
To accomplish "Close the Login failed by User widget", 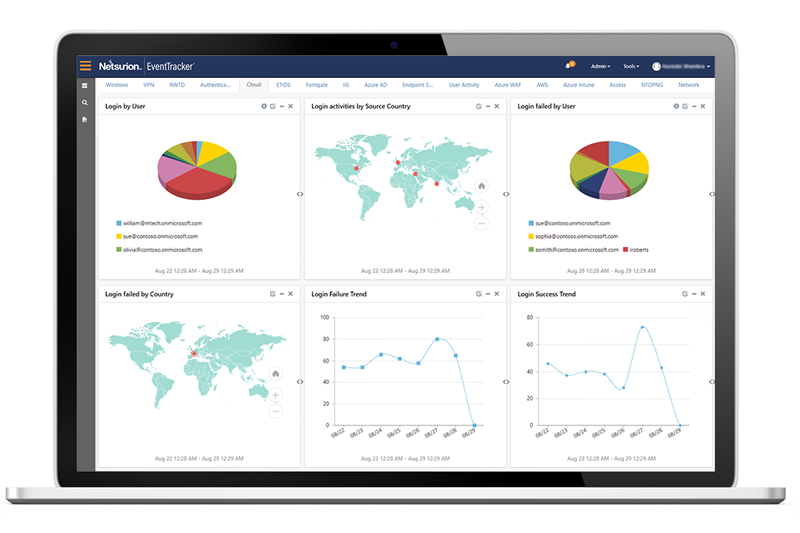I will [x=703, y=106].
